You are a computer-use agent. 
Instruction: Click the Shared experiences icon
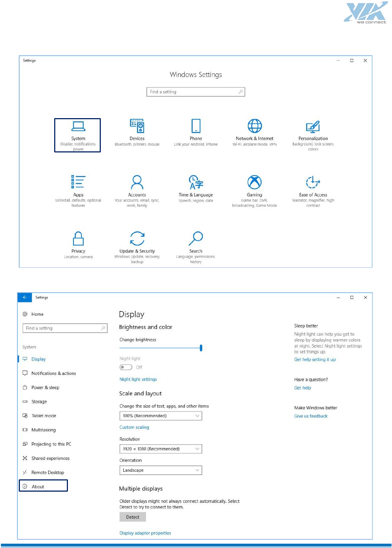point(25,458)
